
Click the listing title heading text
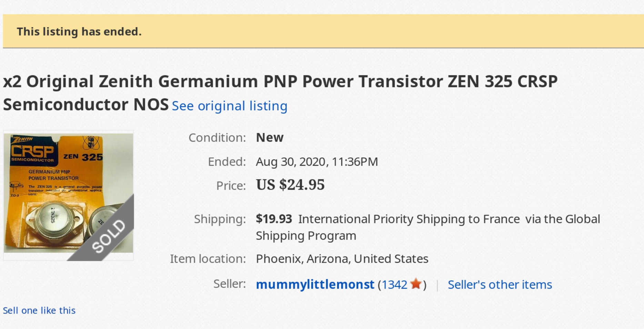(x=280, y=93)
